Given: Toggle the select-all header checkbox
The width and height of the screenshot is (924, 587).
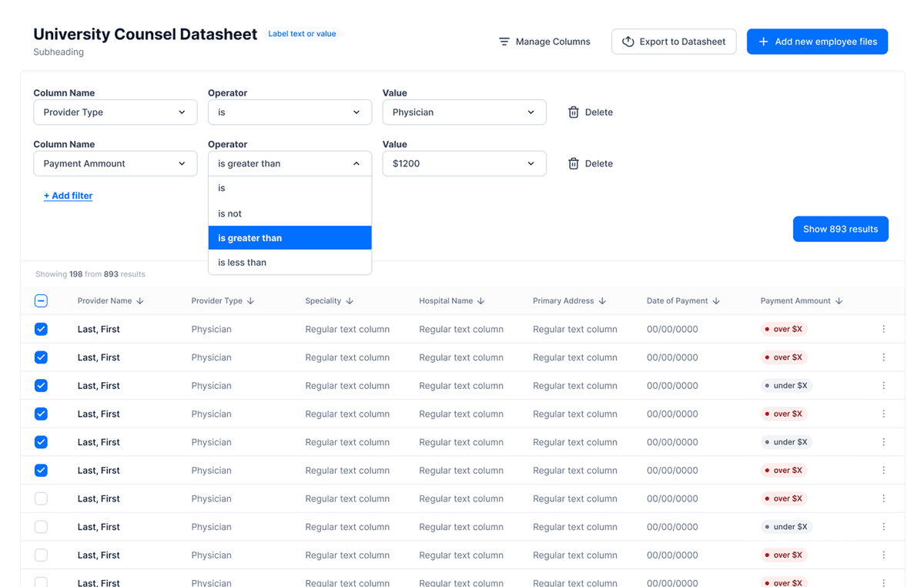Looking at the screenshot, I should [42, 301].
